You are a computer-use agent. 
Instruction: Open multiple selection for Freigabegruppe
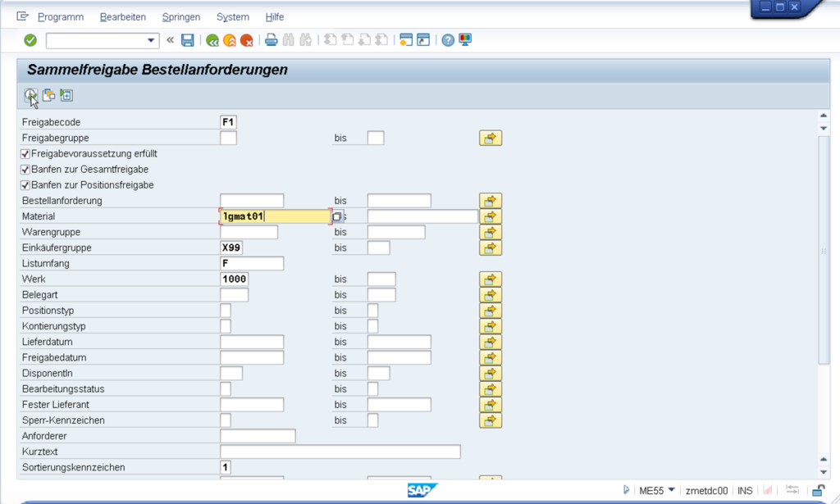pyautogui.click(x=491, y=138)
